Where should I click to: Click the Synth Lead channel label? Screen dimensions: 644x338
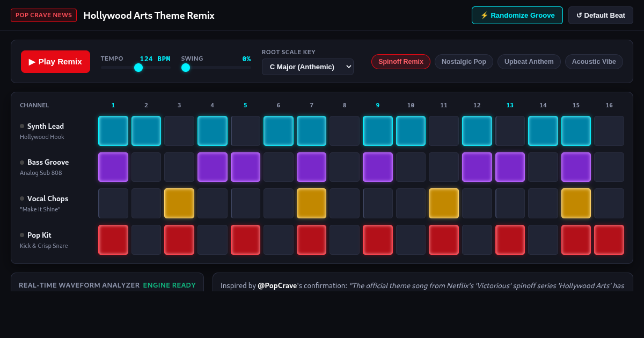click(46, 126)
